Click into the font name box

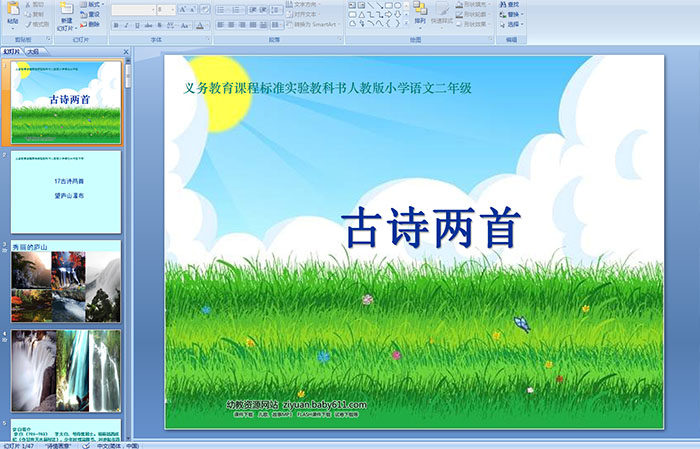pos(133,9)
